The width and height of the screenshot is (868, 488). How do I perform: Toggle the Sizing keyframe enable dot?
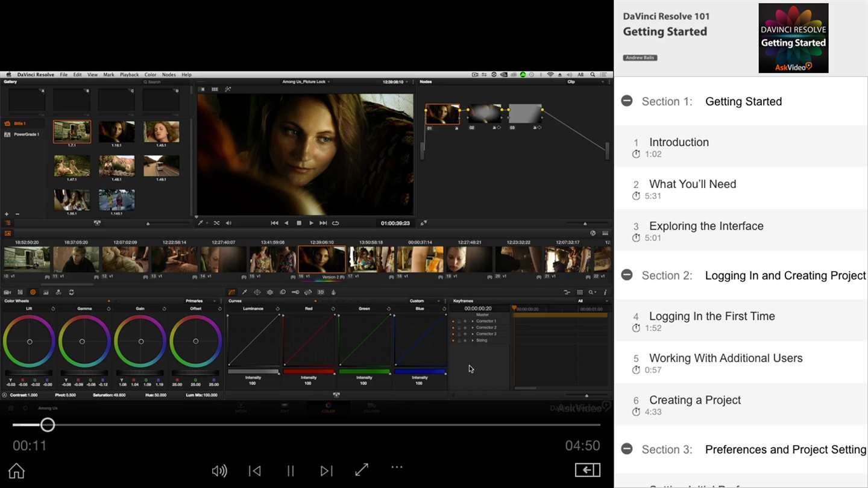(453, 340)
